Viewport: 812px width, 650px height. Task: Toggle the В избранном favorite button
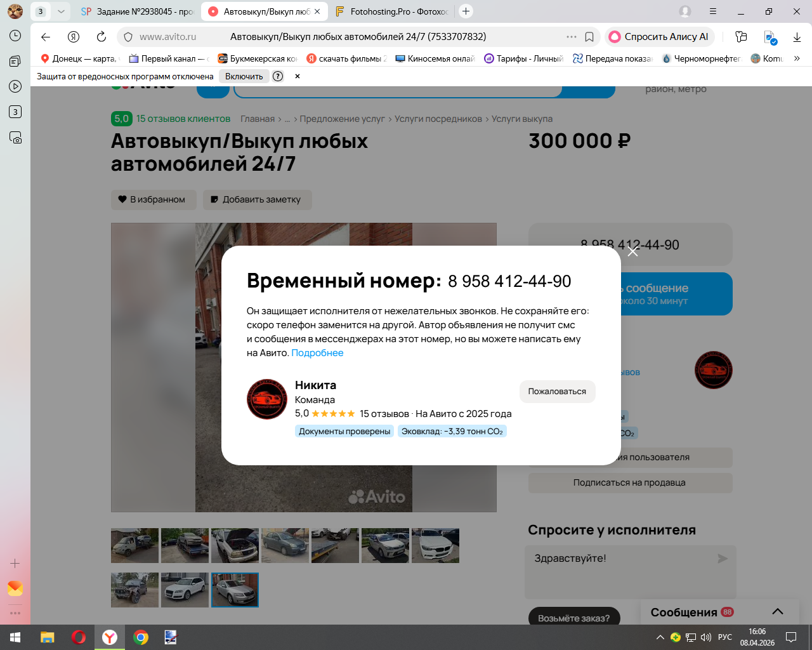pos(154,199)
